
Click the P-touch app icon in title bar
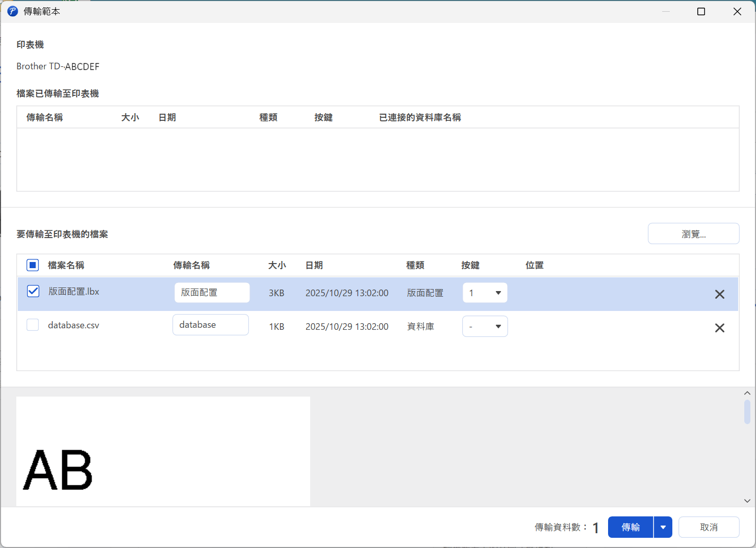pos(13,11)
